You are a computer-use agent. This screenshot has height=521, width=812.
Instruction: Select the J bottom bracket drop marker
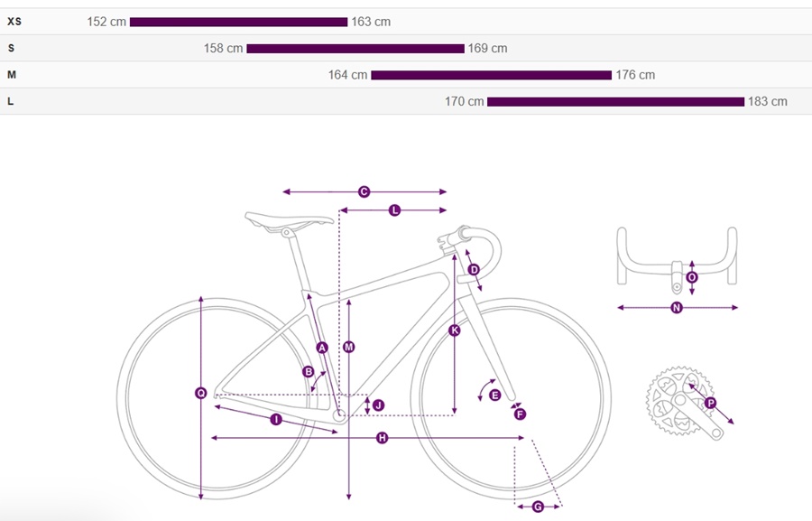click(x=378, y=405)
